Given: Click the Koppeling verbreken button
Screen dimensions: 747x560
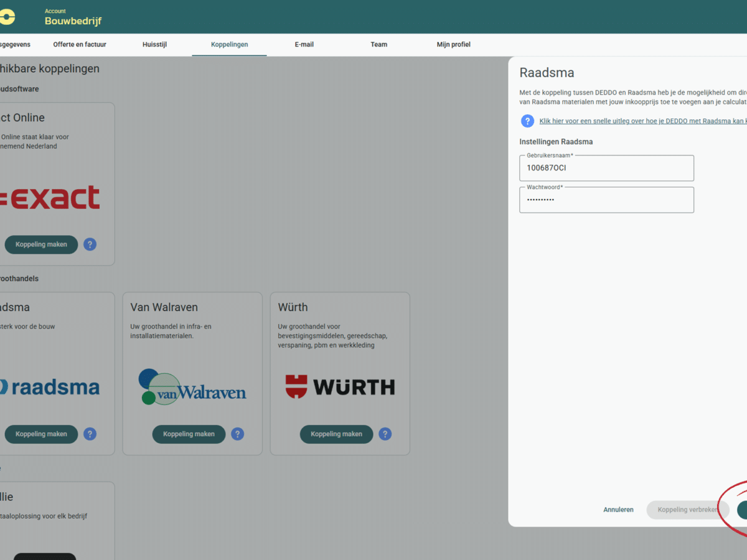Looking at the screenshot, I should tap(688, 510).
